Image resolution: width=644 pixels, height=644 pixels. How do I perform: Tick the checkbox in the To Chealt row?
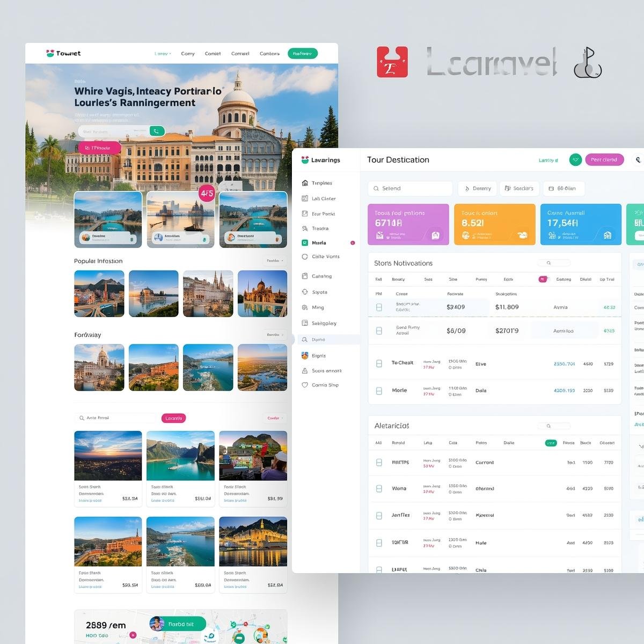[x=379, y=363]
